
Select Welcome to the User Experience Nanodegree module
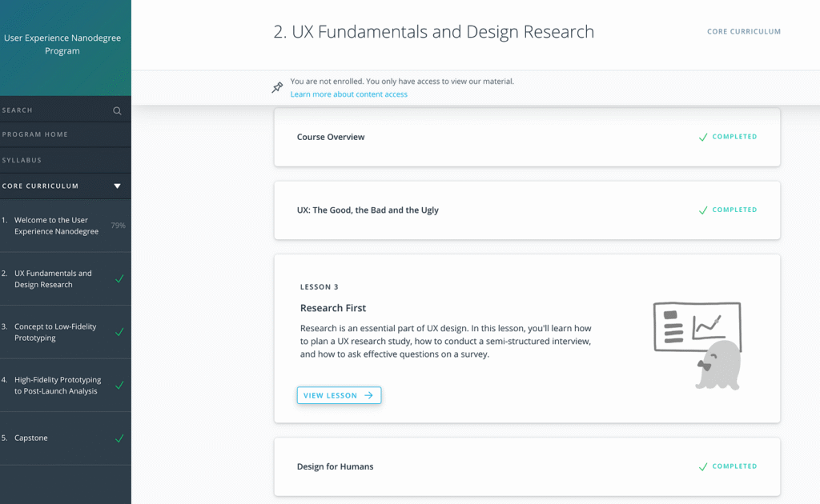(x=56, y=226)
